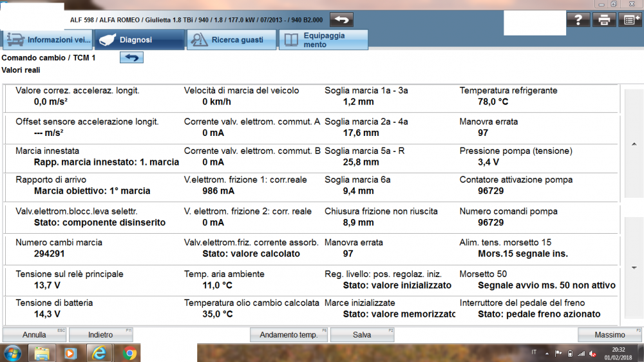Click the printer icon
This screenshot has width=644, height=362.
[x=604, y=20]
